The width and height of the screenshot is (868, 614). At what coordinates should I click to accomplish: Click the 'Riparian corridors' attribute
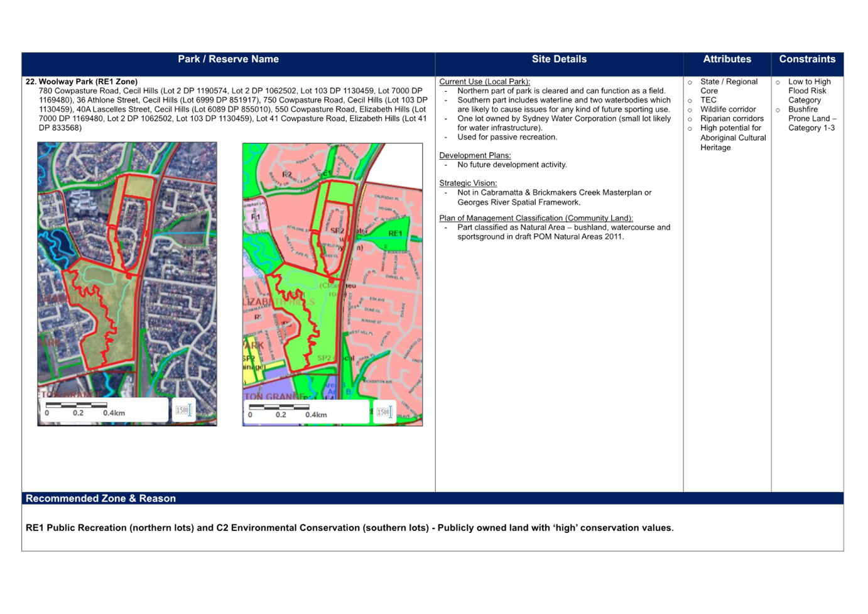[732, 118]
